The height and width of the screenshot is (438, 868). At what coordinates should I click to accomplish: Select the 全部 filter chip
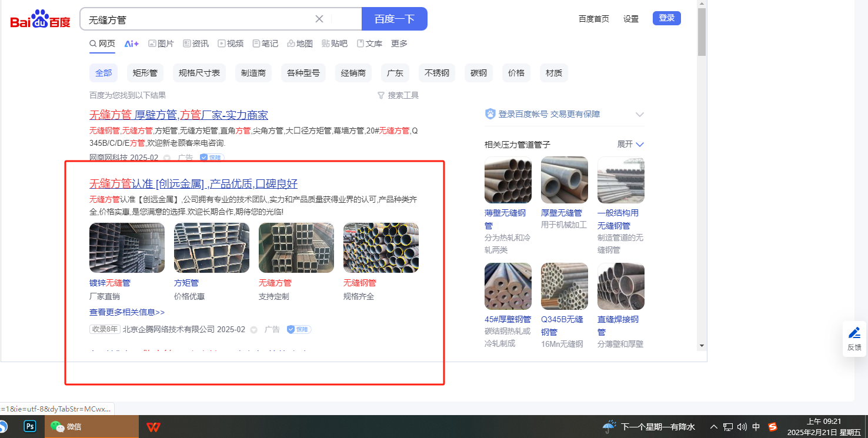[104, 73]
